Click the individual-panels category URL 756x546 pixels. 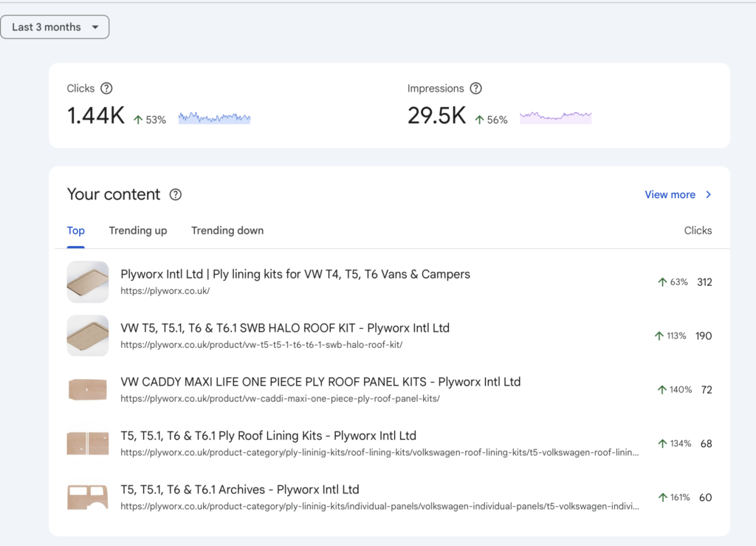(379, 506)
